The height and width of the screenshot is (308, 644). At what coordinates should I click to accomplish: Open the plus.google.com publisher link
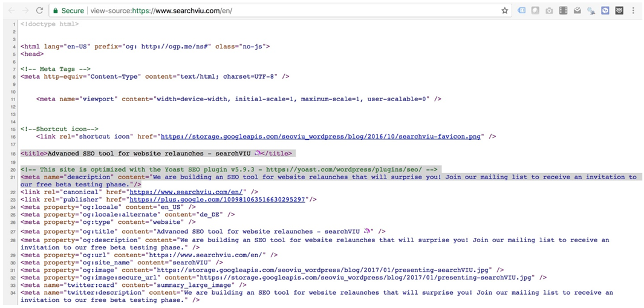coord(217,199)
